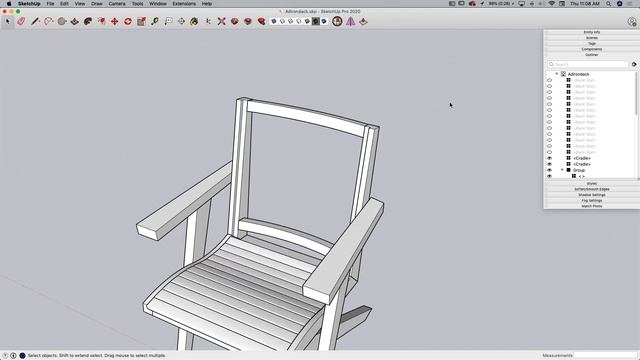Open the SketchUp application menu
The height and width of the screenshot is (360, 640).
pyautogui.click(x=29, y=4)
